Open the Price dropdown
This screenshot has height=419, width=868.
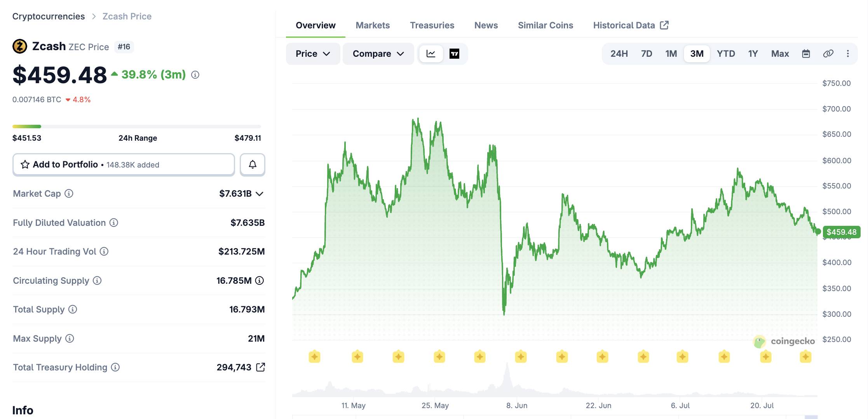click(x=313, y=54)
